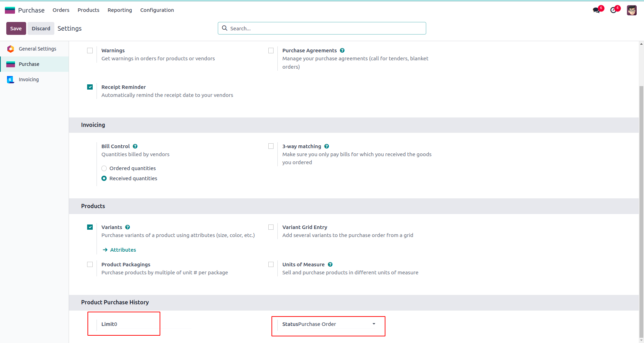Screen dimensions: 644x343
Task: Enable the Product Packagings checkbox
Action: (x=90, y=265)
